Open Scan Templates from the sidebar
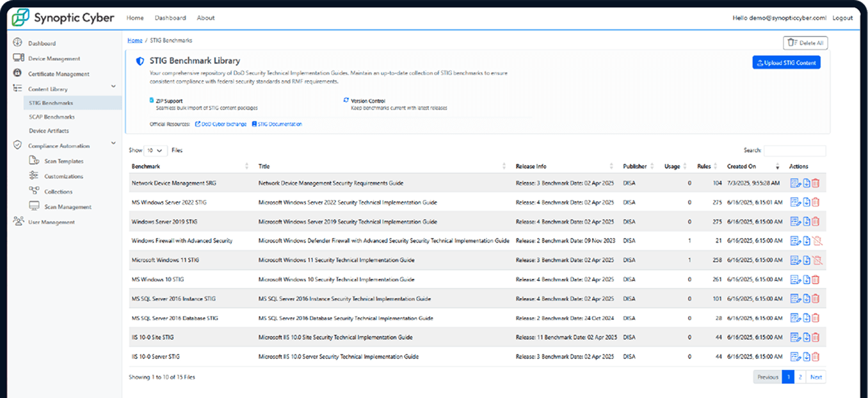The image size is (868, 398). [34, 161]
